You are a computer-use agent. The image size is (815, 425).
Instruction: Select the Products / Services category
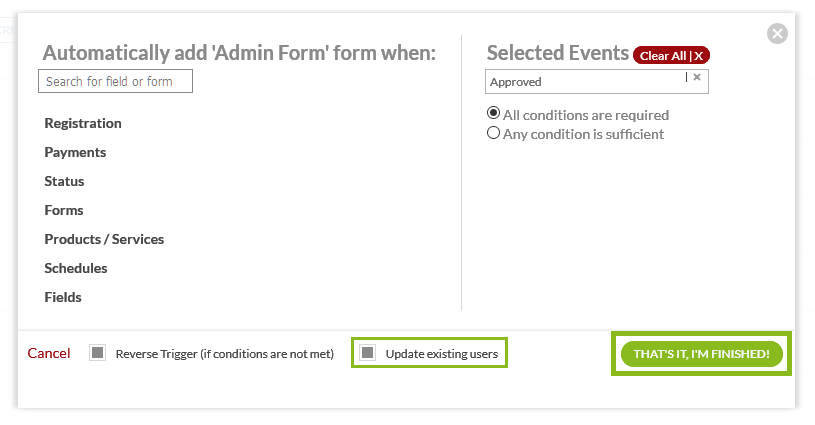click(x=104, y=239)
